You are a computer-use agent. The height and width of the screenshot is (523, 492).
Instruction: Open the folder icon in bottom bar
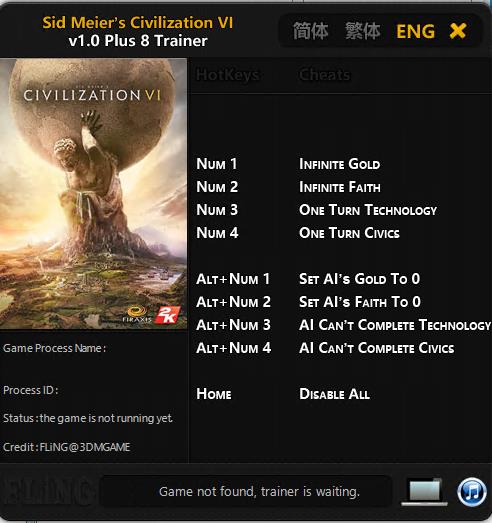[x=424, y=492]
